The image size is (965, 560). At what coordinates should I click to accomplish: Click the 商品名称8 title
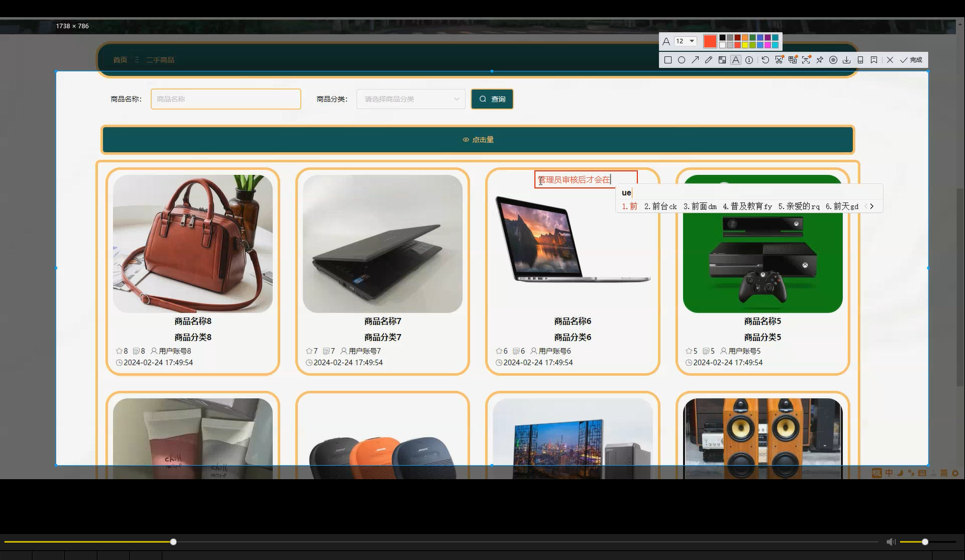click(x=193, y=321)
